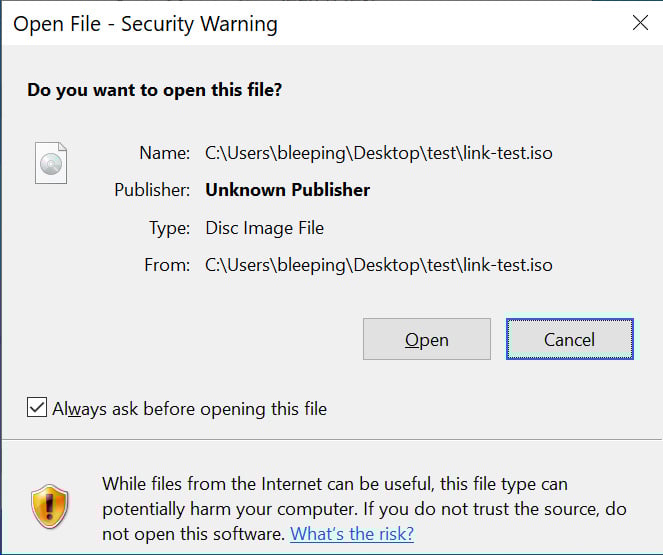Image resolution: width=663 pixels, height=555 pixels.
Task: Untick the Always ask checkbox square
Action: (37, 408)
